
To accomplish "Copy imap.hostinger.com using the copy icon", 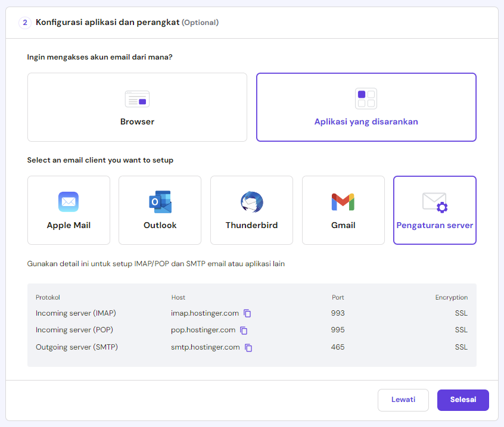I will (248, 313).
